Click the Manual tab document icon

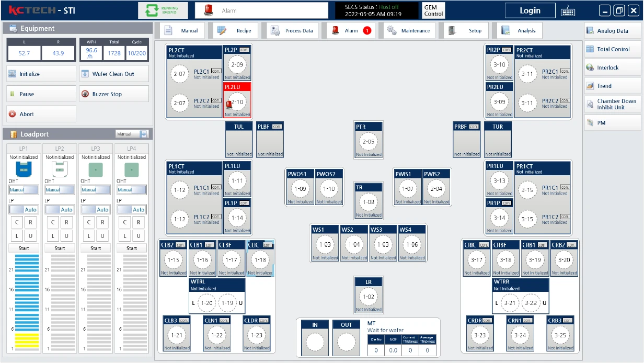(x=168, y=30)
